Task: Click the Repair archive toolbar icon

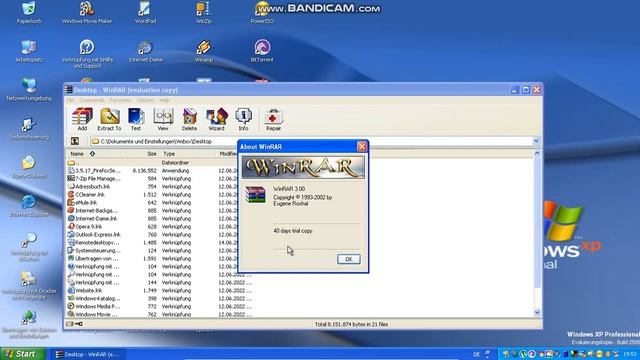Action: coord(273,119)
